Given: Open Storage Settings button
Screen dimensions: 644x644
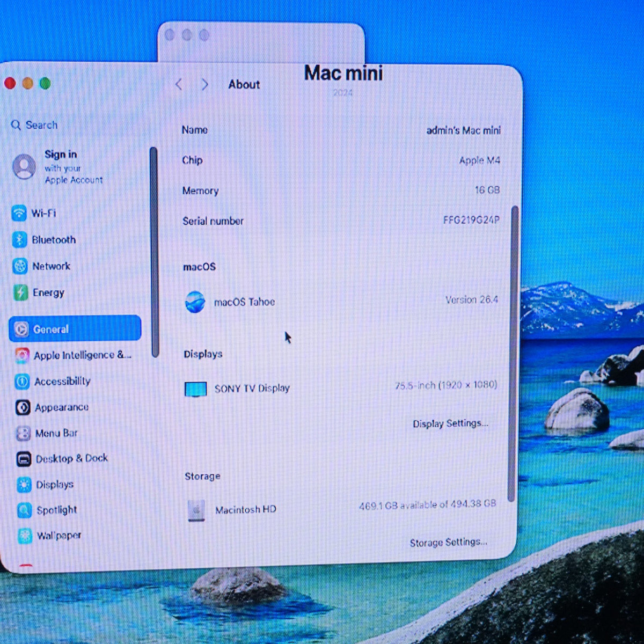Looking at the screenshot, I should (x=449, y=543).
